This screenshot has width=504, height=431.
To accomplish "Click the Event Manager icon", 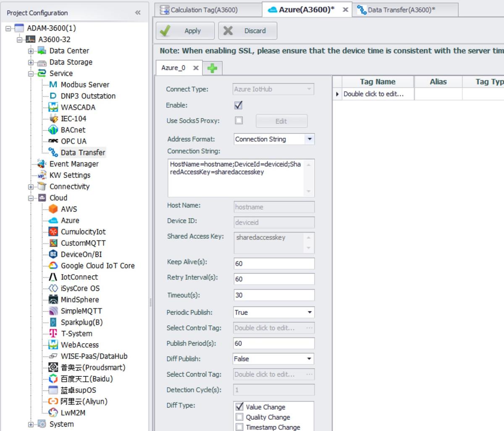I will tap(42, 164).
